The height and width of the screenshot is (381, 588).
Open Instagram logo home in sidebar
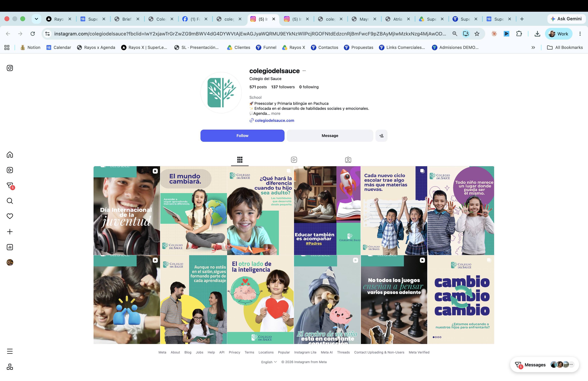(x=10, y=68)
